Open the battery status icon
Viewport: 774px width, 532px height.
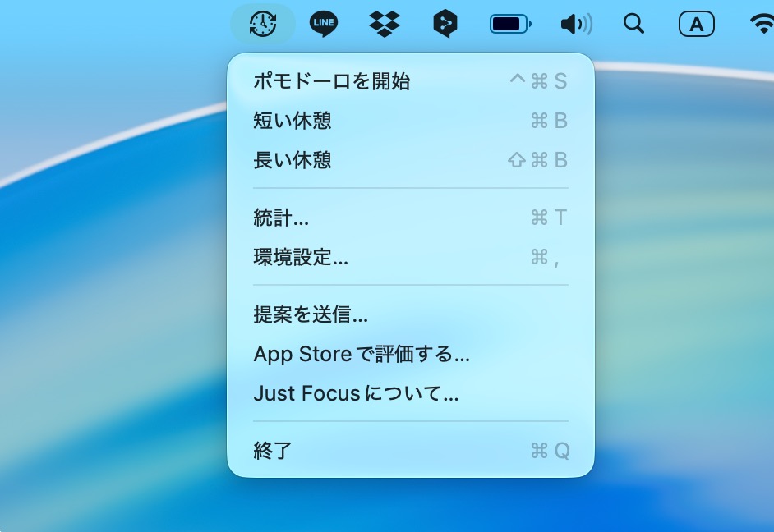click(510, 24)
